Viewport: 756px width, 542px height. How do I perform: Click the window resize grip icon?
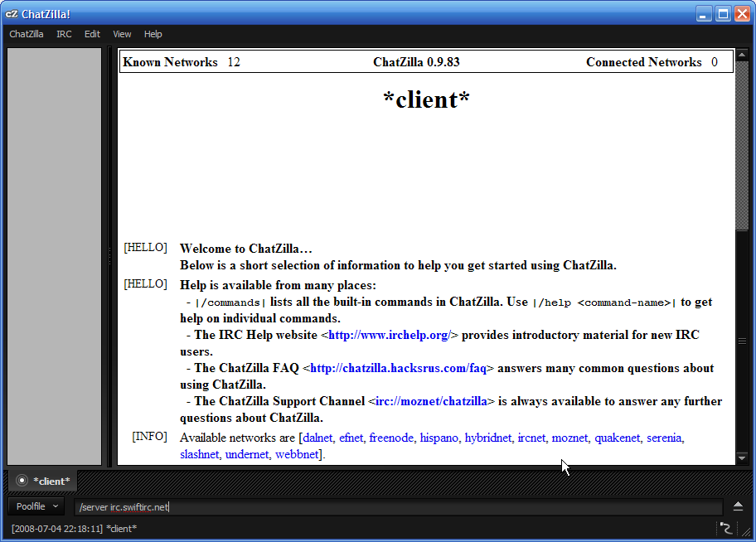coord(745,530)
